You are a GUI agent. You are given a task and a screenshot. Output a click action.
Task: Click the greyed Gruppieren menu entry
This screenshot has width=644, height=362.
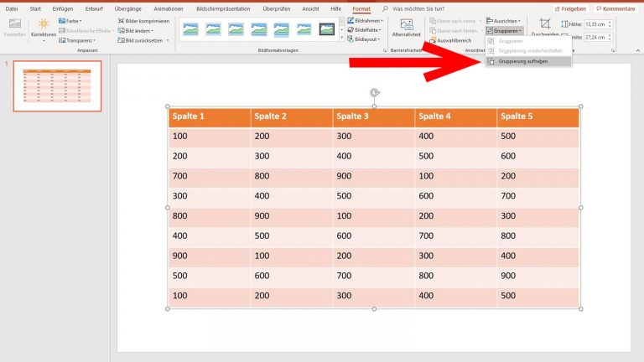(x=528, y=41)
